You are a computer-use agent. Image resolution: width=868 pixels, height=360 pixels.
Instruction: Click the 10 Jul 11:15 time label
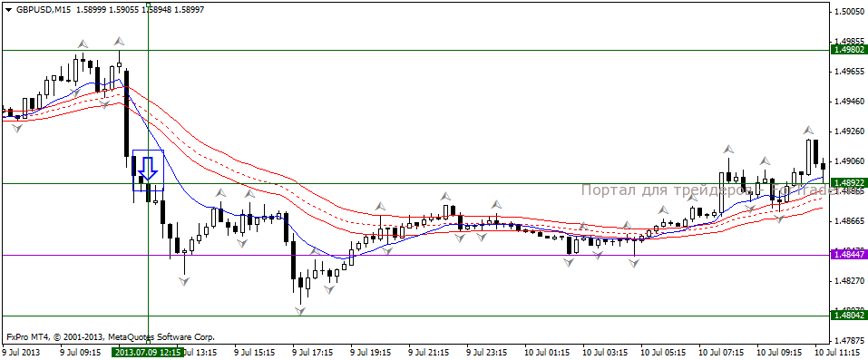point(837,352)
